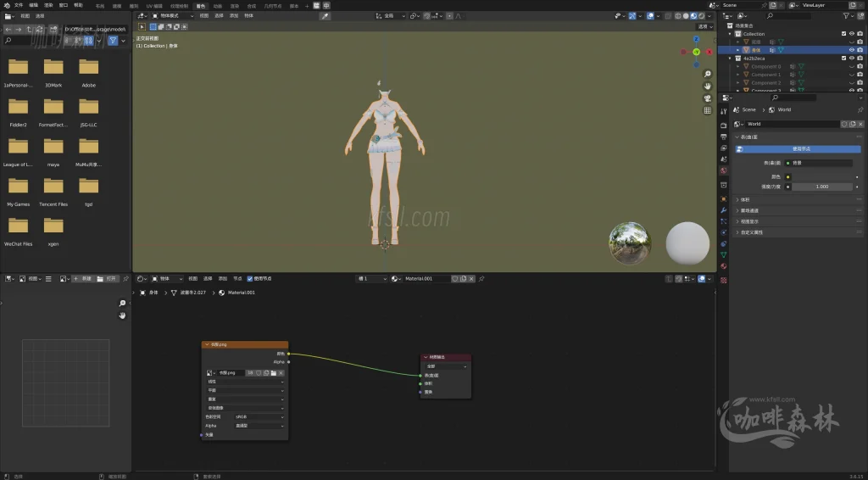Open the WeChat Files folder

pos(19,232)
